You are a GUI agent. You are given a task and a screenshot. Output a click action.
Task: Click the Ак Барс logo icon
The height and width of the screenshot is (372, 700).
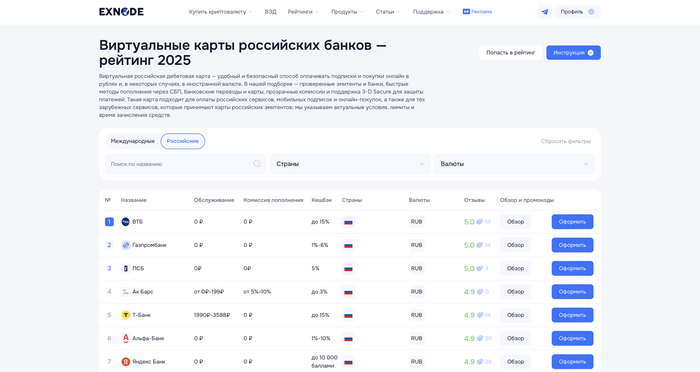125,292
